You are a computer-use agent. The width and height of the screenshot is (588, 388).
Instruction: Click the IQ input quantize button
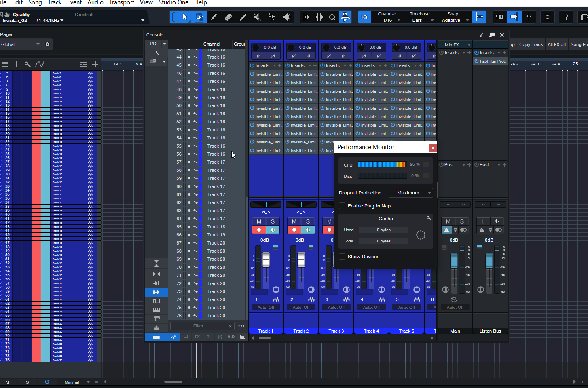click(x=364, y=17)
